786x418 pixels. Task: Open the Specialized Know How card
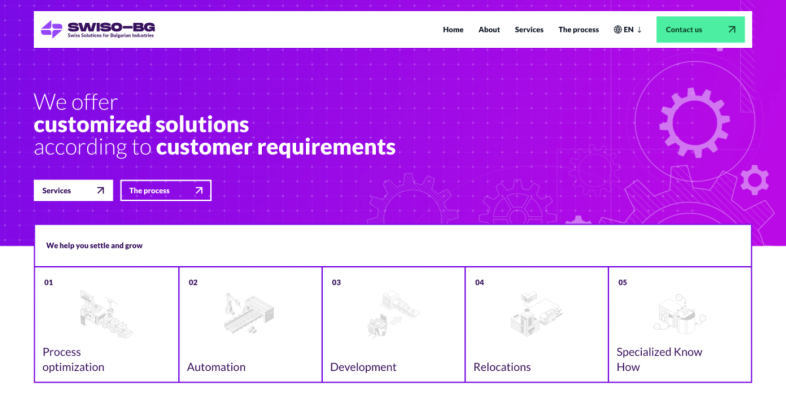point(680,325)
